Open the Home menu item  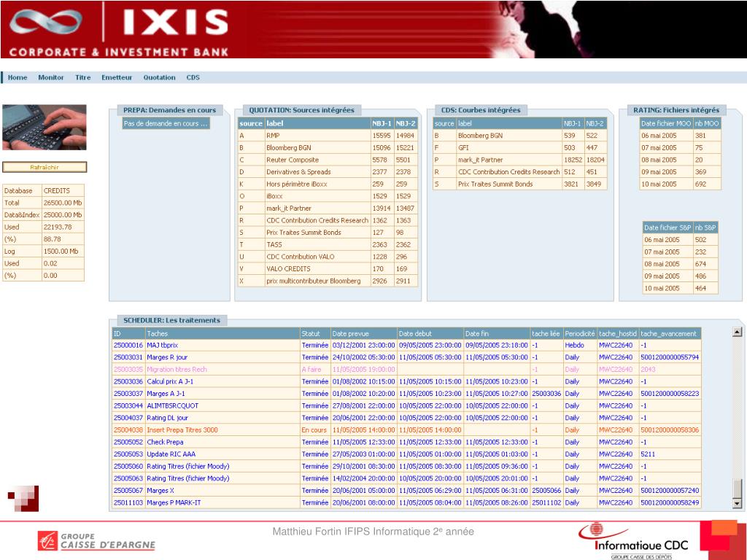click(x=18, y=77)
